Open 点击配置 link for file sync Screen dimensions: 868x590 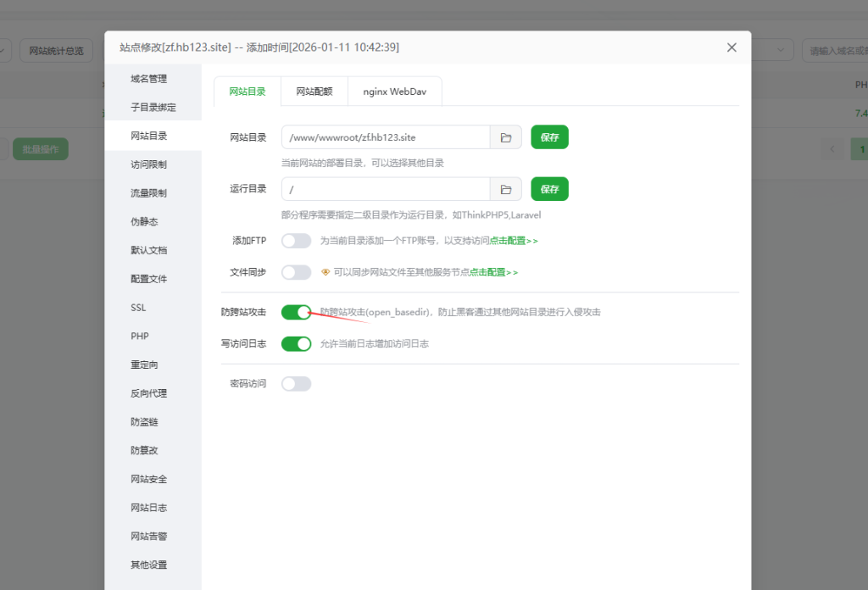[x=493, y=272]
